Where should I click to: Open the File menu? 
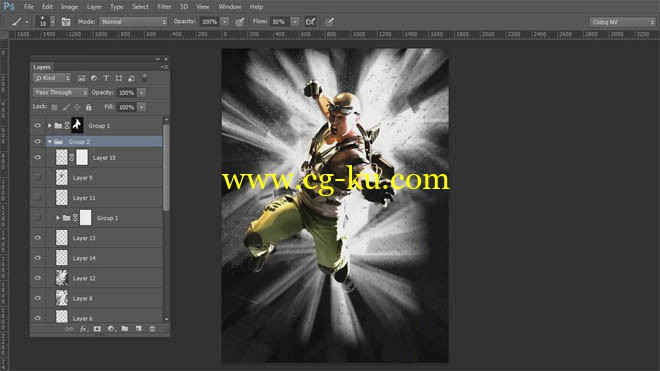click(29, 7)
